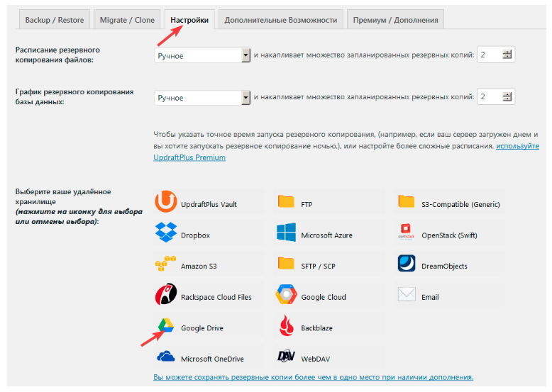
Task: Open the database backup schedule dropdown
Action: click(x=202, y=98)
